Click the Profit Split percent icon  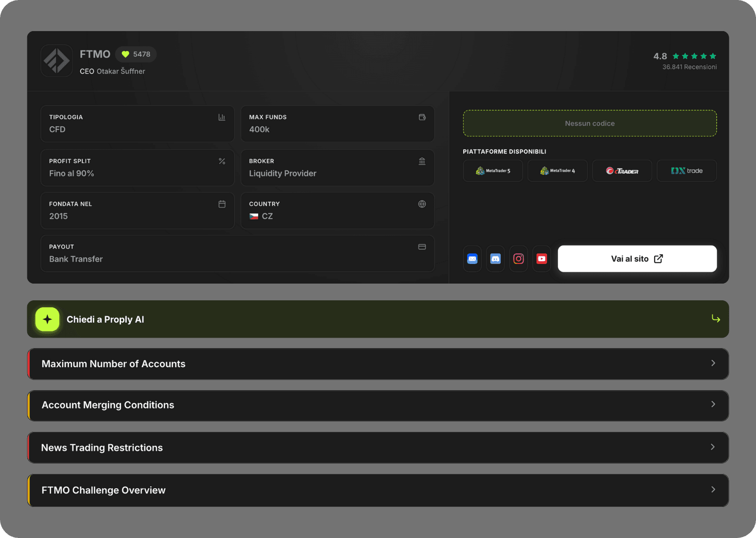pos(222,161)
